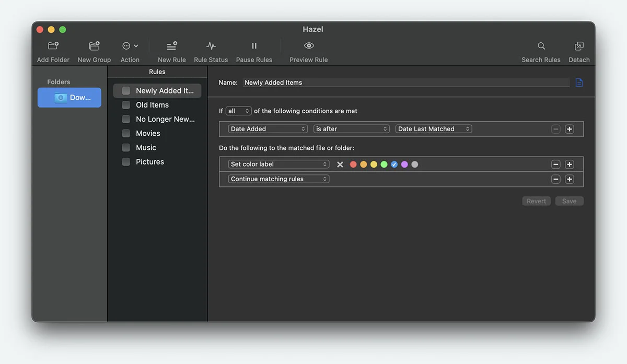This screenshot has width=627, height=364.
Task: Zoom the Hazel window with green button
Action: (63, 30)
